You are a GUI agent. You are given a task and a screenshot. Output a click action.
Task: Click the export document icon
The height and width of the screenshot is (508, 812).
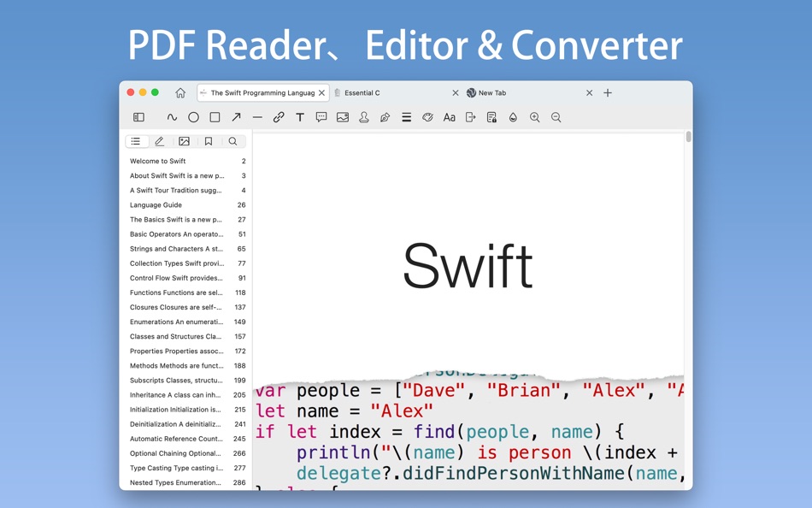470,117
